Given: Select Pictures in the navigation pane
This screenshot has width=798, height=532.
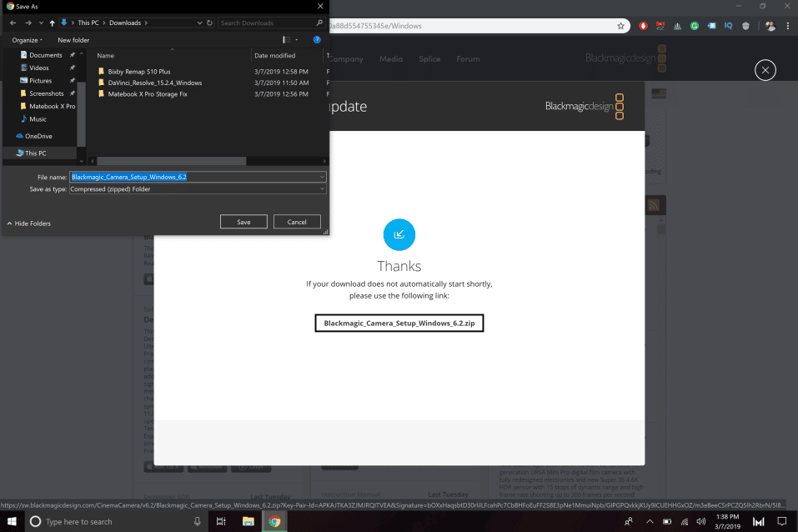Looking at the screenshot, I should [40, 80].
